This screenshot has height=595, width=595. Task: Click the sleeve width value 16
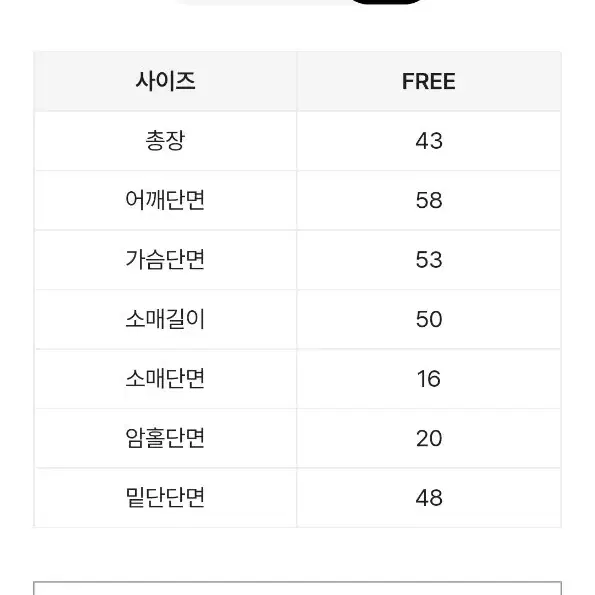429,379
